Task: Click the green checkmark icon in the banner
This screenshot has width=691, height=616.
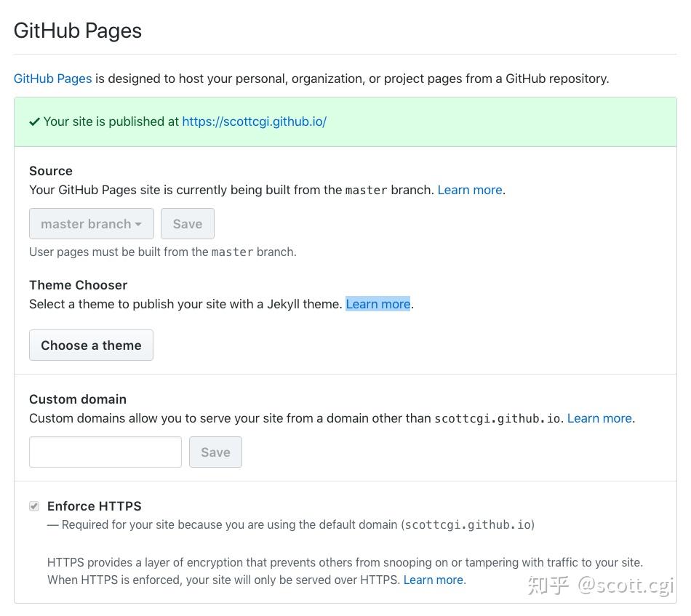Action: click(34, 121)
